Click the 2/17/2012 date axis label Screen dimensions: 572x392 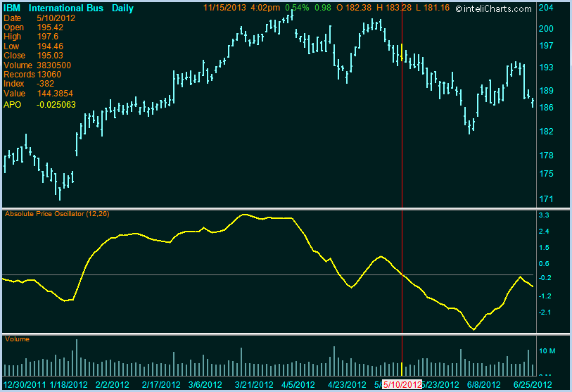161,385
